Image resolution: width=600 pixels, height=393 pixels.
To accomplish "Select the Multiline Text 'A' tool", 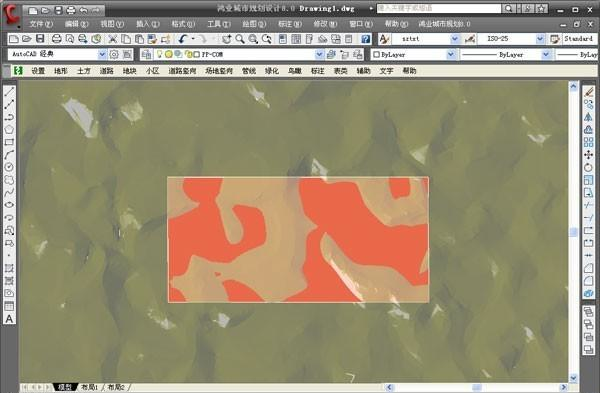I will [x=9, y=319].
